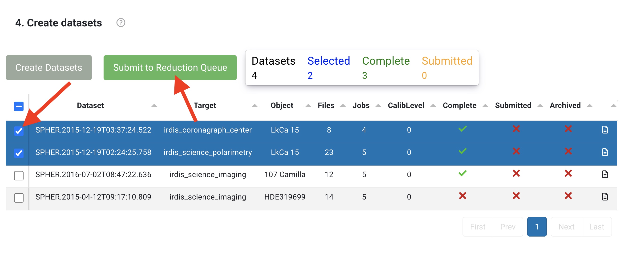Go to Next page
This screenshot has height=258, width=644.
[x=566, y=226]
